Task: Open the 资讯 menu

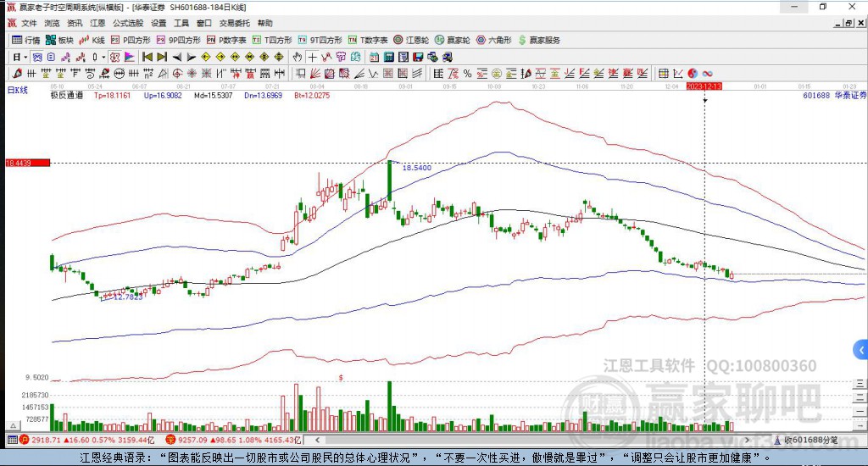Action: point(75,23)
